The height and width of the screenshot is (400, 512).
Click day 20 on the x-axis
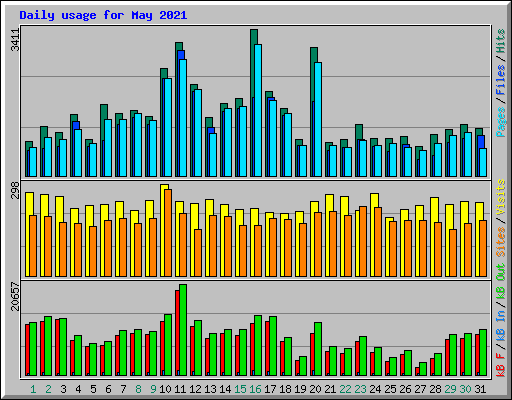coord(315,389)
